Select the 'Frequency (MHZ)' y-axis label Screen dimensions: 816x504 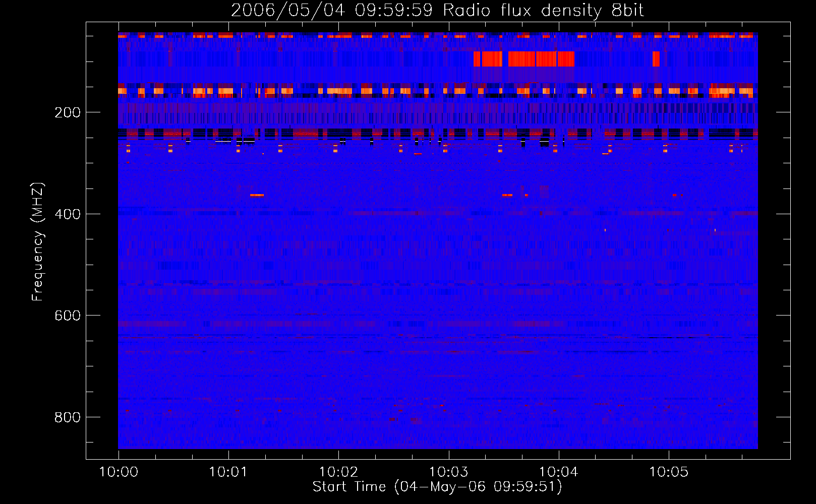pos(37,242)
